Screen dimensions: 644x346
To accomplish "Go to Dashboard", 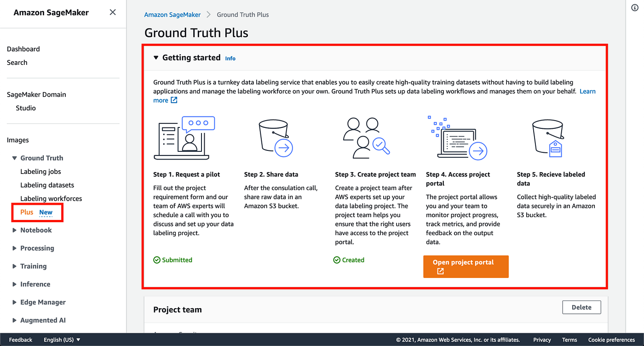I will pyautogui.click(x=23, y=49).
